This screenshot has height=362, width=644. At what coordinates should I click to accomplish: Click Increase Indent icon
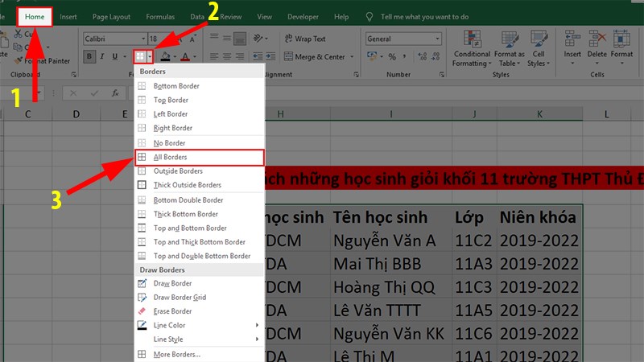270,56
